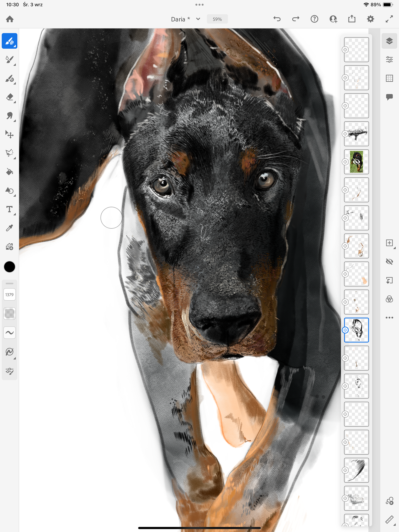Select the hidden dog photo reference layer

click(x=356, y=162)
